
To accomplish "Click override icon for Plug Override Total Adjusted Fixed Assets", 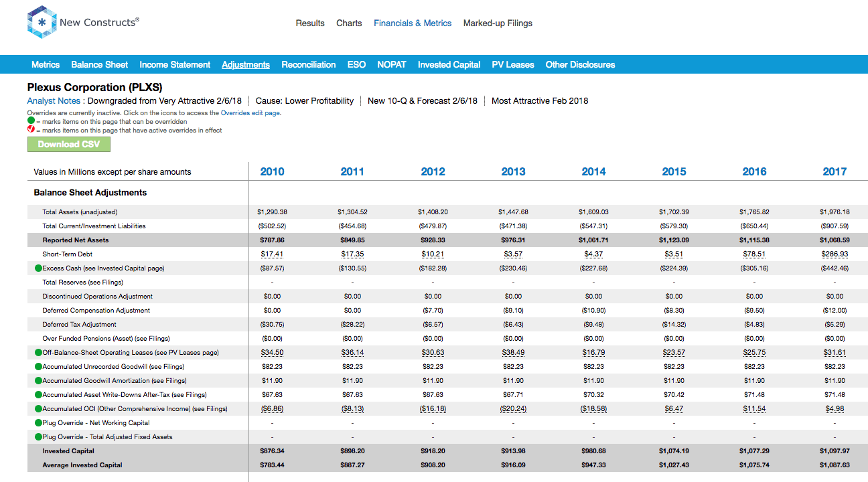I will 38,437.
